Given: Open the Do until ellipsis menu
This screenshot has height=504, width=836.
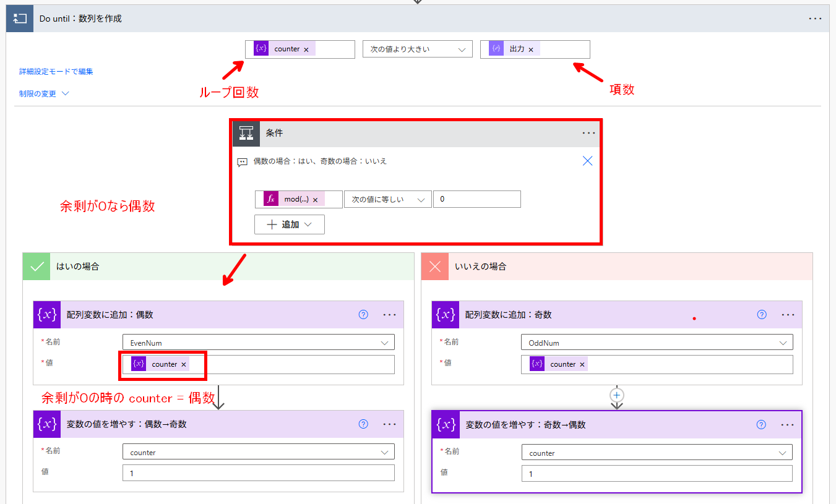Looking at the screenshot, I should tap(816, 19).
